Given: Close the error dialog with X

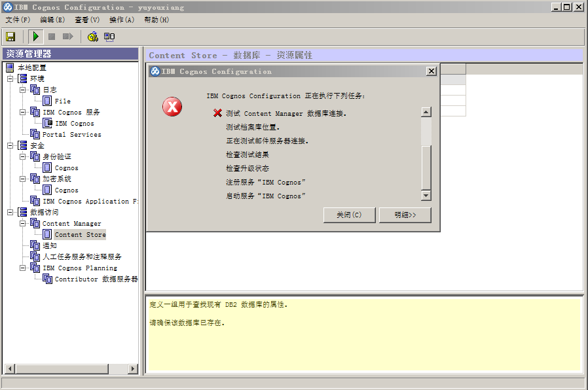Looking at the screenshot, I should click(432, 71).
